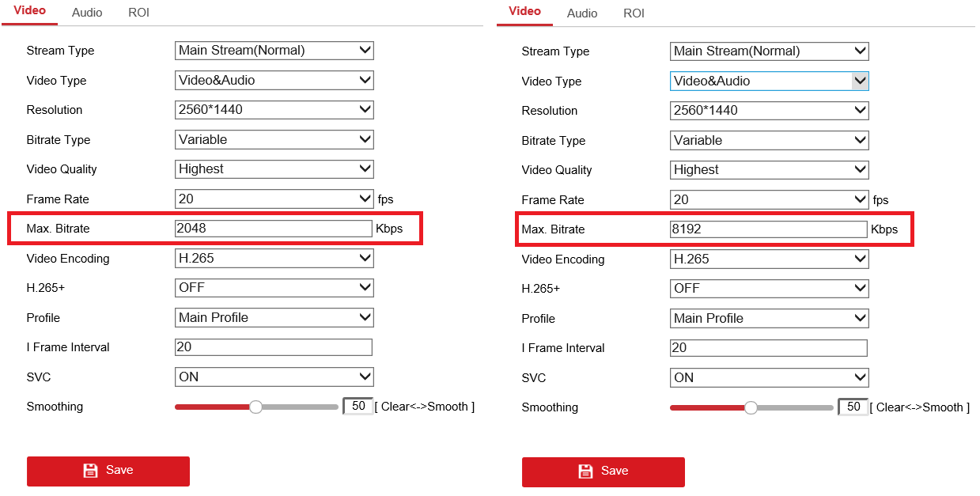Click I Frame Interval field in left panel
980x496 pixels.
[273, 347]
